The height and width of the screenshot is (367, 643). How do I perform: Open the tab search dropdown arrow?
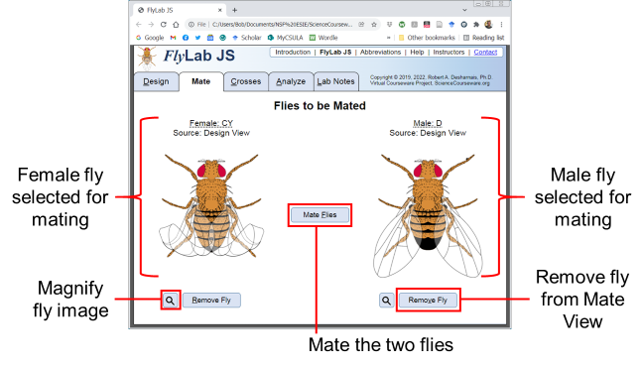click(x=465, y=10)
